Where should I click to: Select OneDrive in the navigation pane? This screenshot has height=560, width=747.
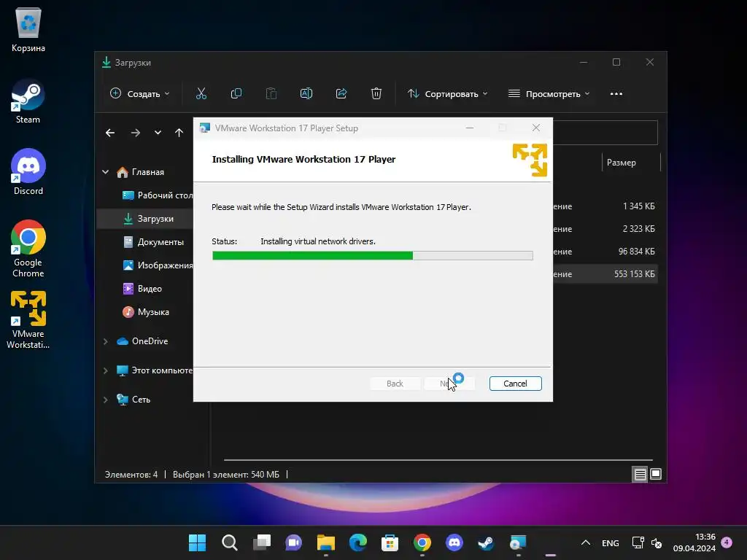click(142, 341)
